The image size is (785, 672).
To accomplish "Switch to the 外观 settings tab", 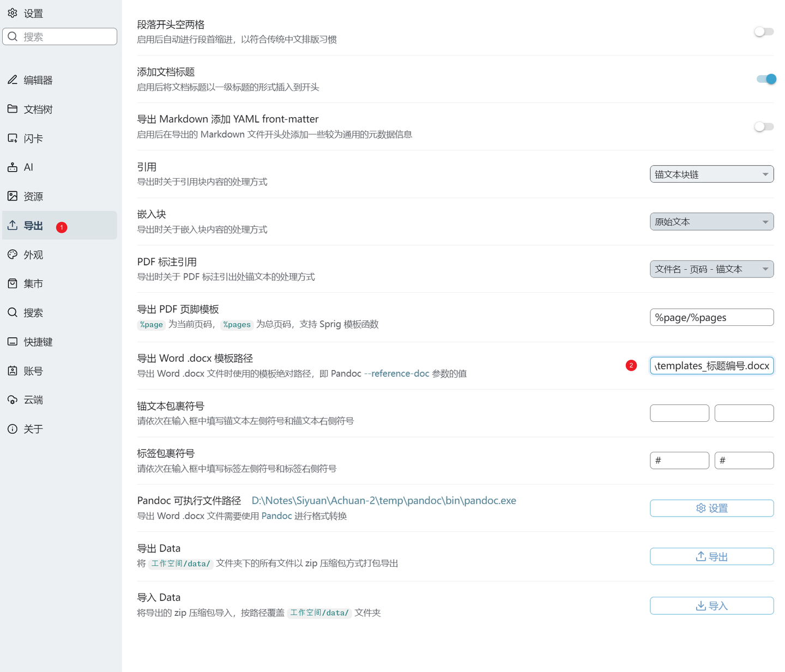I will [33, 254].
